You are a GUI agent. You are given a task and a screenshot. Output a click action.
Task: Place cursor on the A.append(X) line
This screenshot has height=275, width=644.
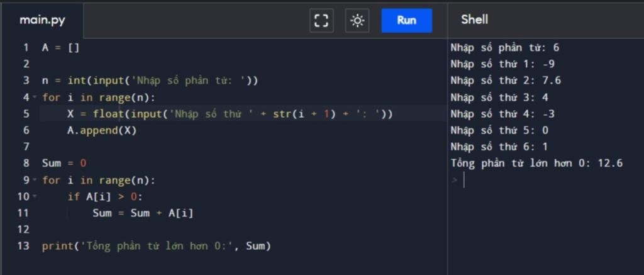(x=102, y=130)
